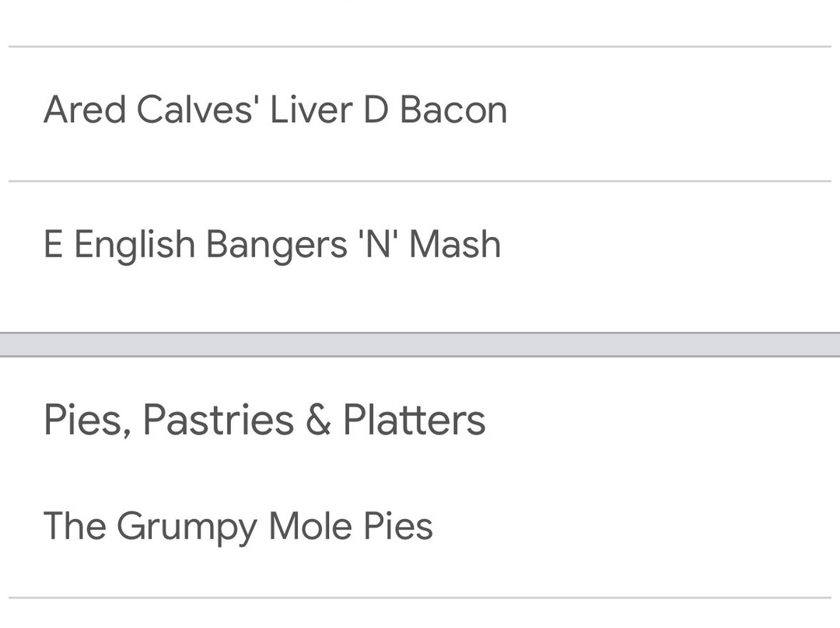This screenshot has width=840, height=628.
Task: Click the word Bangers in the menu list
Action: pos(276,245)
